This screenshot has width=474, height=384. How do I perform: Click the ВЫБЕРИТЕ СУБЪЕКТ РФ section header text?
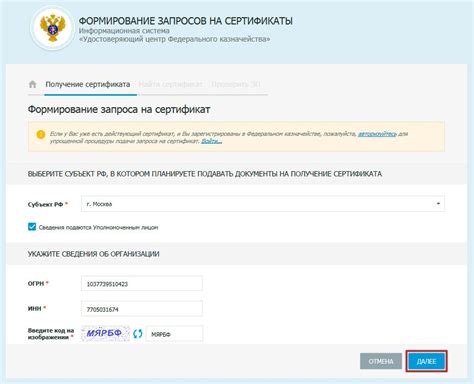pos(205,174)
